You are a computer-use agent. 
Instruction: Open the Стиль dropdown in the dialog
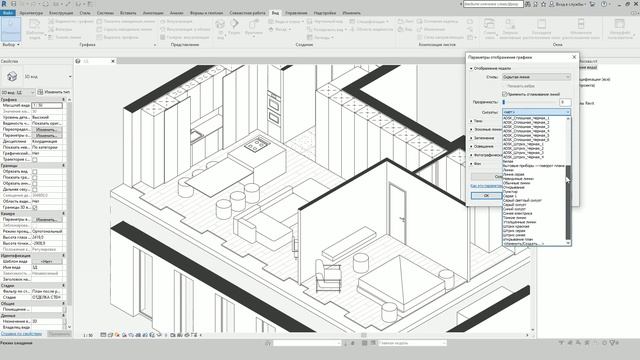tap(536, 77)
